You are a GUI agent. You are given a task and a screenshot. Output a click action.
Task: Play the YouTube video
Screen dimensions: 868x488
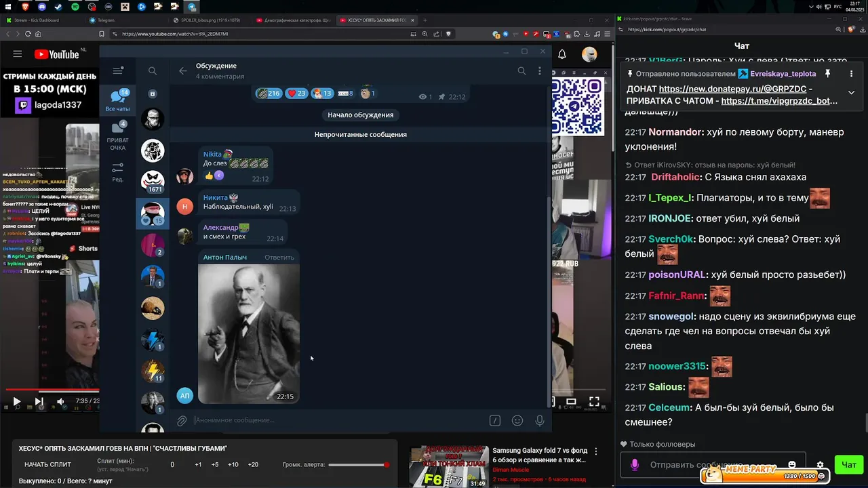tap(17, 401)
